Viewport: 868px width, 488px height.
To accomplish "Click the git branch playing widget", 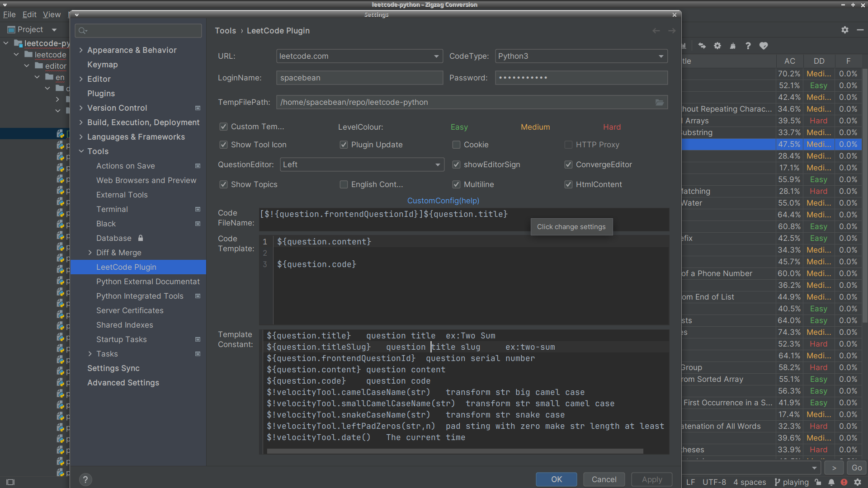I will point(791,482).
